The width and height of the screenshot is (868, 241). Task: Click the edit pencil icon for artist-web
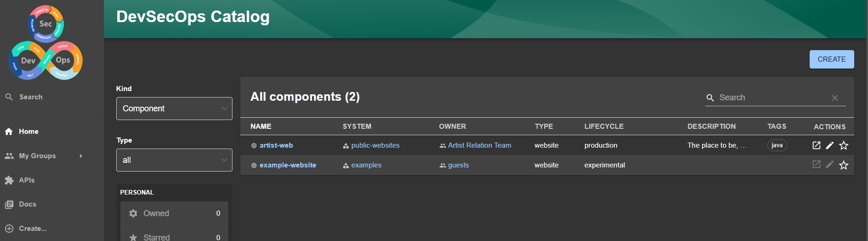829,145
